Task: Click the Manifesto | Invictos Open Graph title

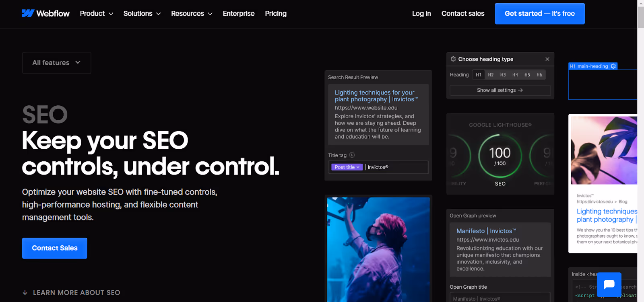Action: coord(486,231)
